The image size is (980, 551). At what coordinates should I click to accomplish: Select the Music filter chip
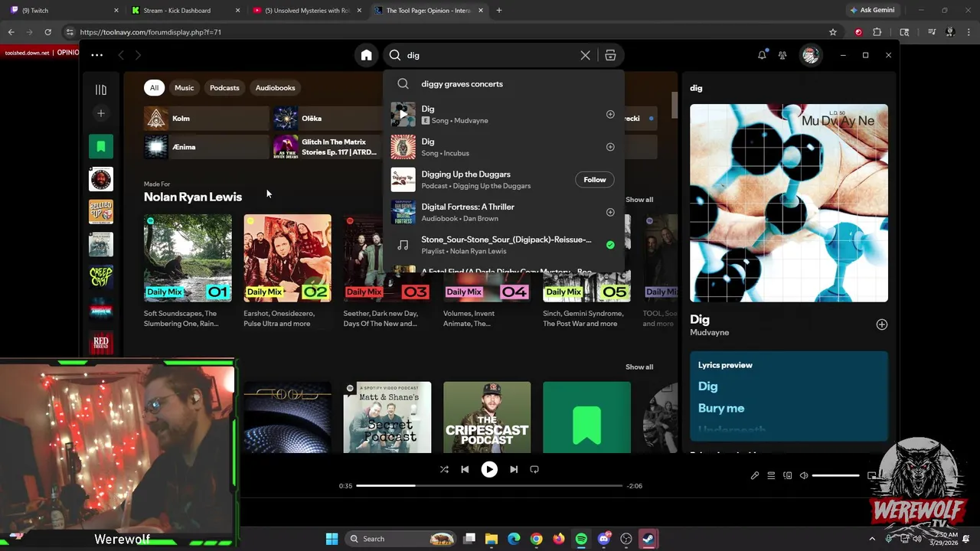coord(184,87)
